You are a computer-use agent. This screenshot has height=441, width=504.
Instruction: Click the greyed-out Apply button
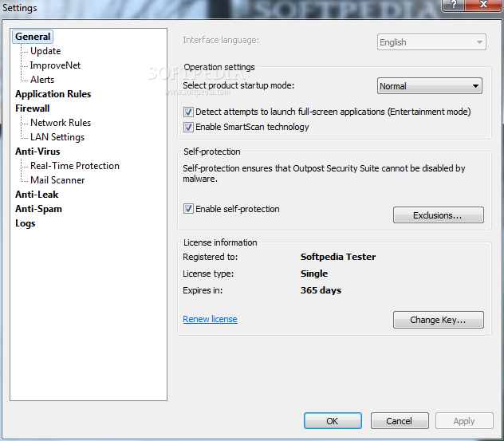pos(464,421)
